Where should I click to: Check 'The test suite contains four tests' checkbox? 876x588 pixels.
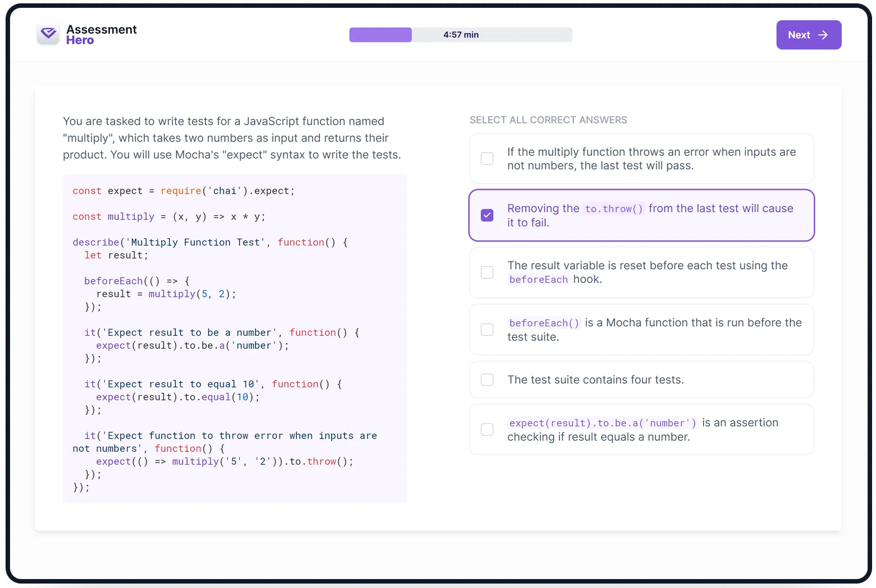487,380
